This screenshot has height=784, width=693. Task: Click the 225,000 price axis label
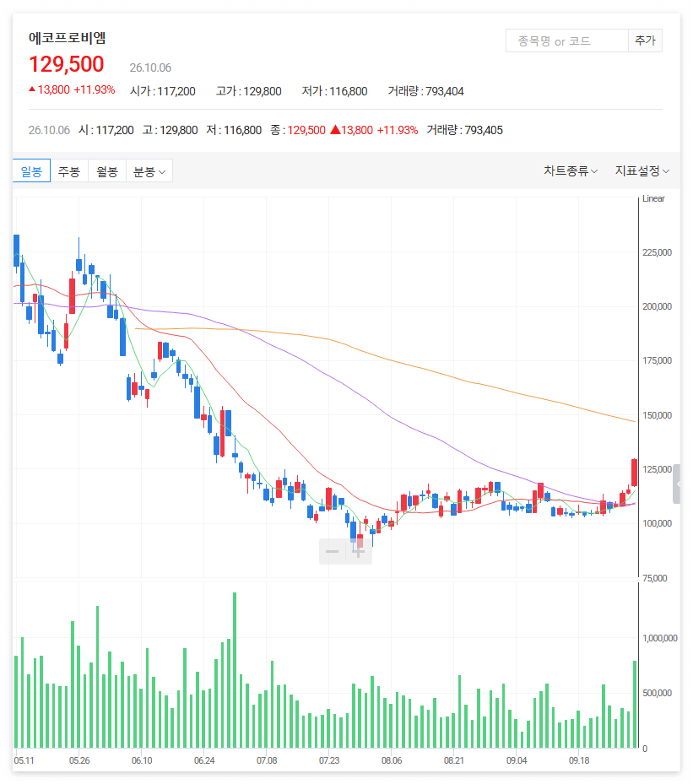(657, 252)
